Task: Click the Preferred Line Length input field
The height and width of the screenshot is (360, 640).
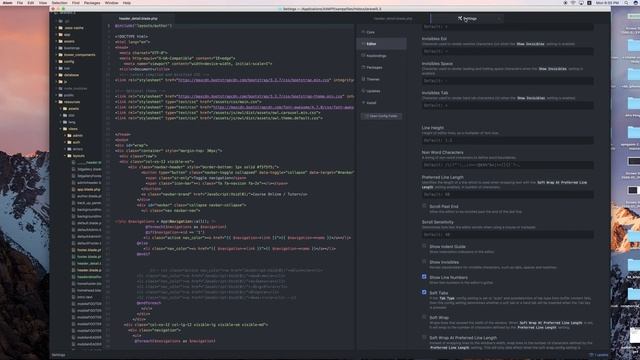Action: pyautogui.click(x=507, y=195)
